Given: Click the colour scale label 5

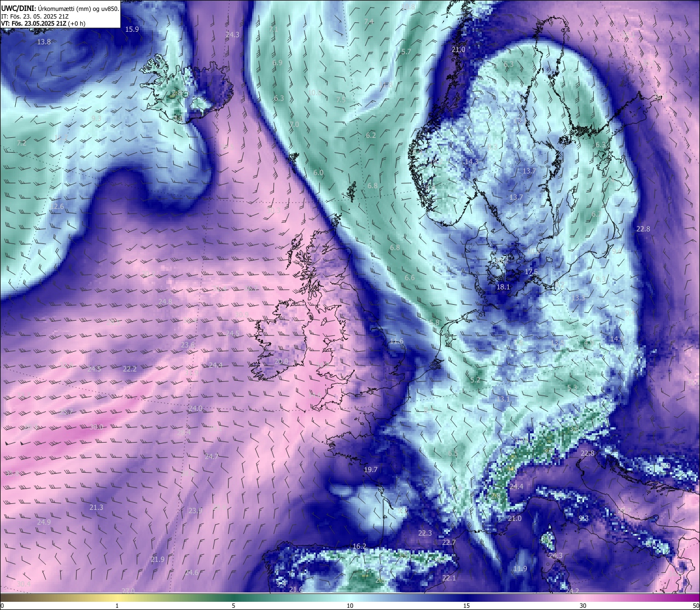Looking at the screenshot, I should pos(234,606).
